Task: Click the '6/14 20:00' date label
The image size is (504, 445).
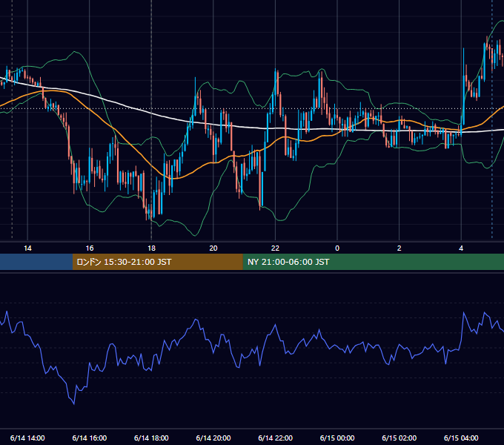Action: [x=213, y=438]
